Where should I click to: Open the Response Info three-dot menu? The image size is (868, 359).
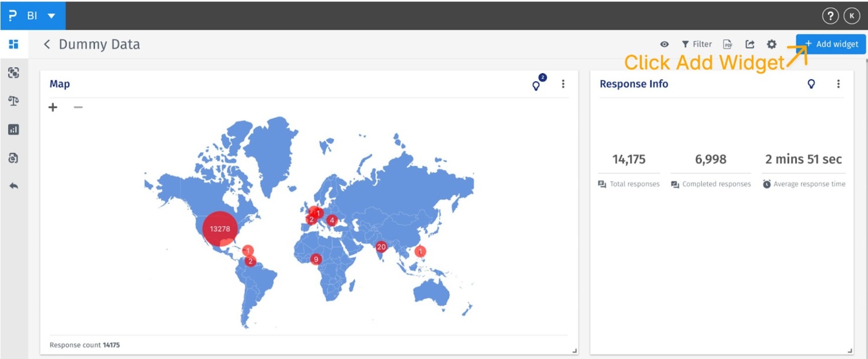(838, 84)
